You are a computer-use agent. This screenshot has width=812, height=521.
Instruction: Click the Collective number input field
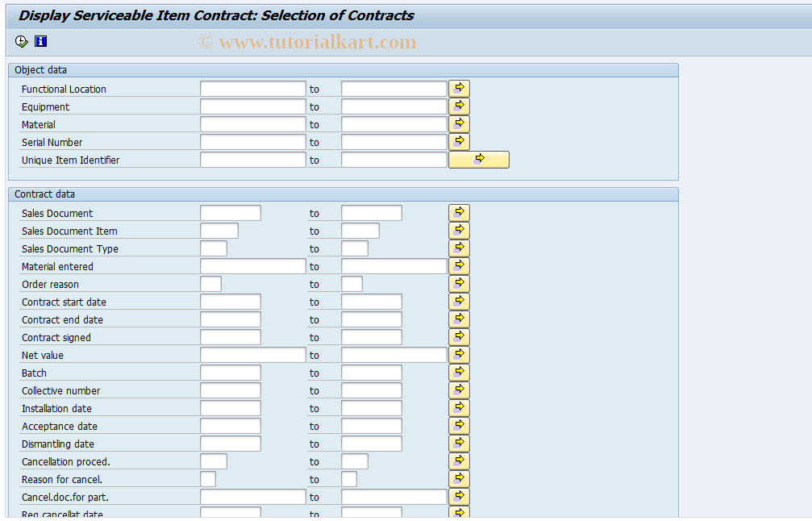click(230, 390)
